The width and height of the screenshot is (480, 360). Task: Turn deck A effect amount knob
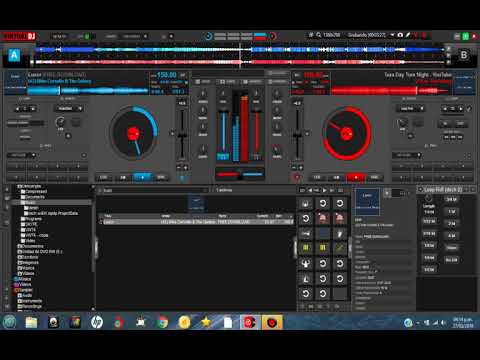(x=60, y=122)
